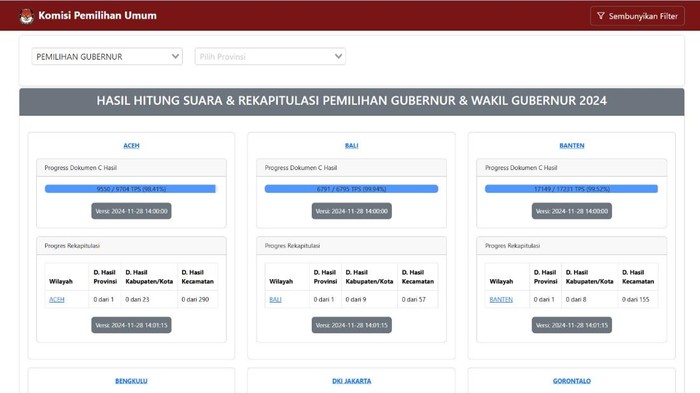Click Aceh Progress Dokumen C Hasil header
Screen dimensions: 700x393
(131, 168)
